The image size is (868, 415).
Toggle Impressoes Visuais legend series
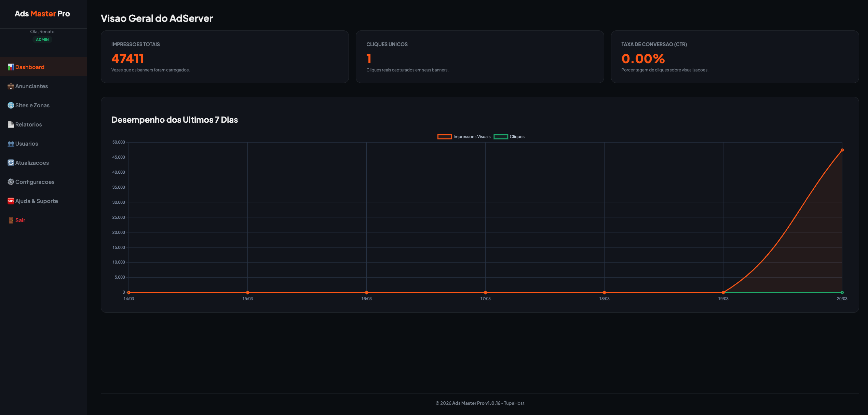click(x=472, y=137)
